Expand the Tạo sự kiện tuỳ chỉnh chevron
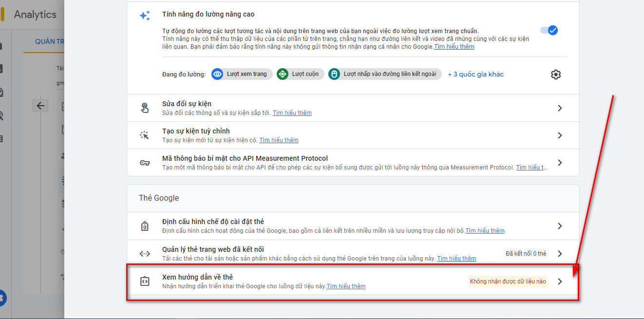Screen dimensions: 644x319 [560, 135]
